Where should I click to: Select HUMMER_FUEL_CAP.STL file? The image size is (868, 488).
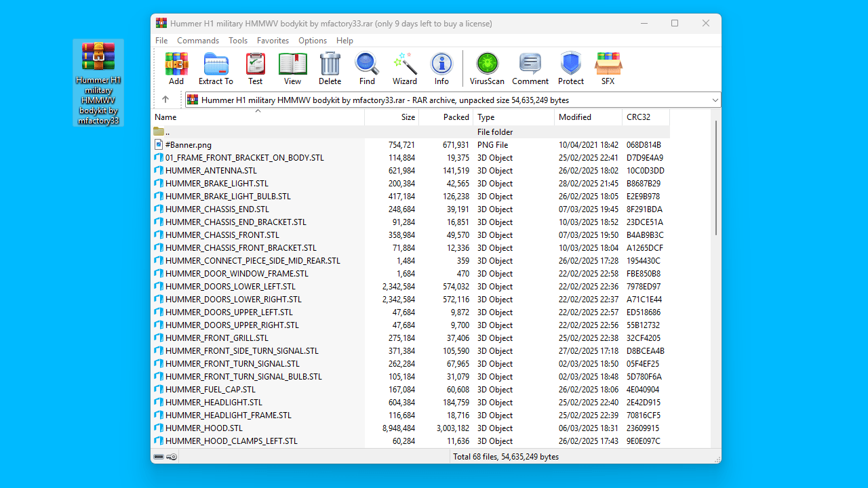(210, 390)
